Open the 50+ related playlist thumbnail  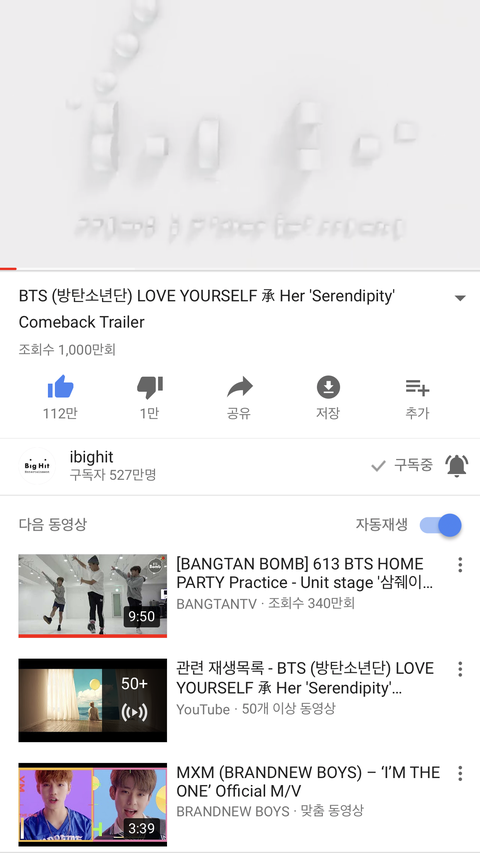[93, 700]
